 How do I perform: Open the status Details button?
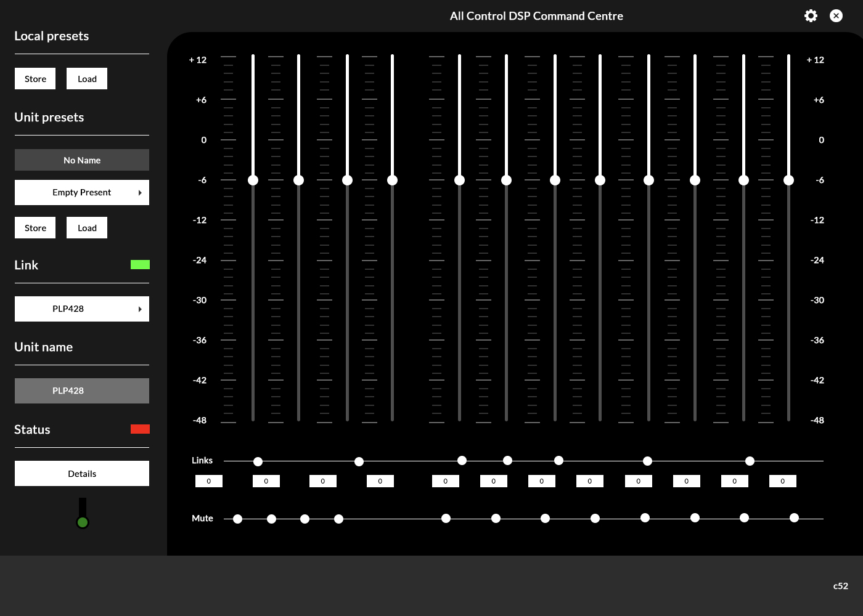pos(82,474)
